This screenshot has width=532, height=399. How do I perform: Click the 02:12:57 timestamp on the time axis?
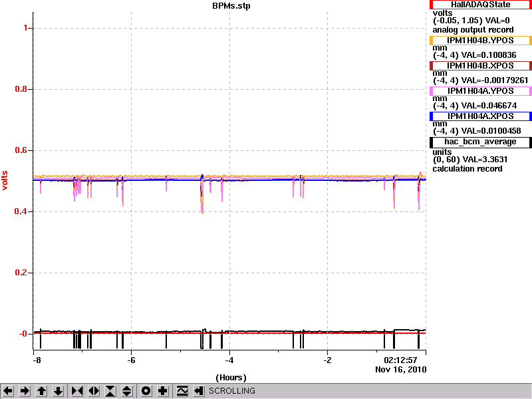coord(400,360)
